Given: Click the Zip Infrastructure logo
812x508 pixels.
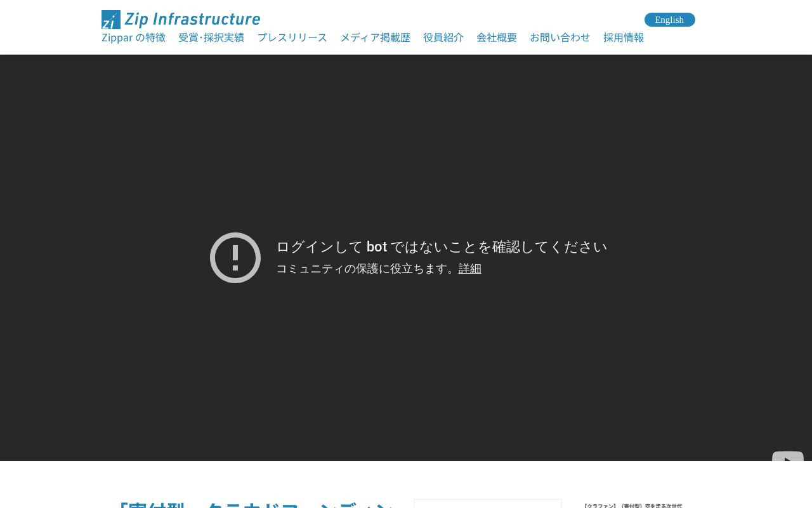Looking at the screenshot, I should [181, 20].
